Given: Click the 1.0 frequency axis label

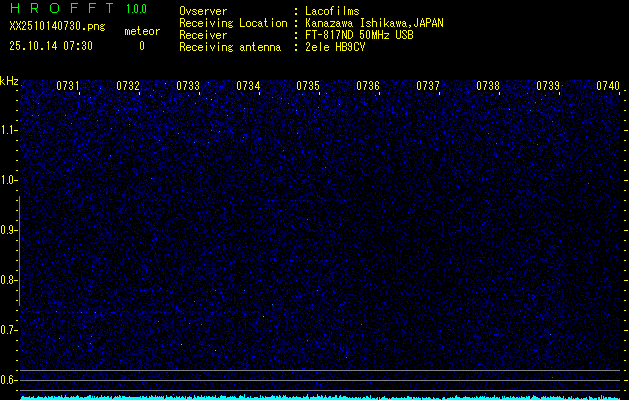Looking at the screenshot, I should (9, 180).
